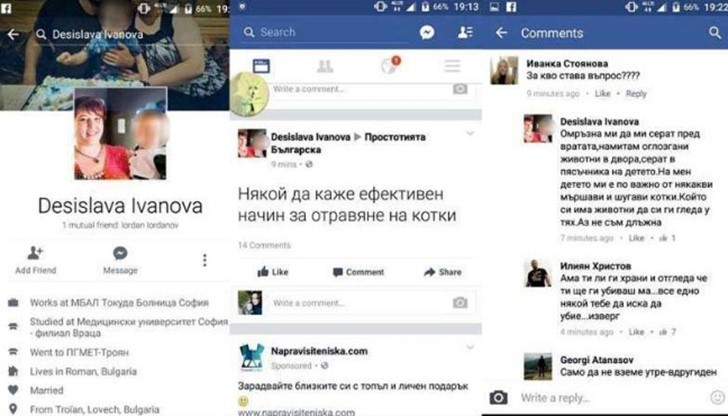Tap the Add Friend icon

click(x=35, y=254)
